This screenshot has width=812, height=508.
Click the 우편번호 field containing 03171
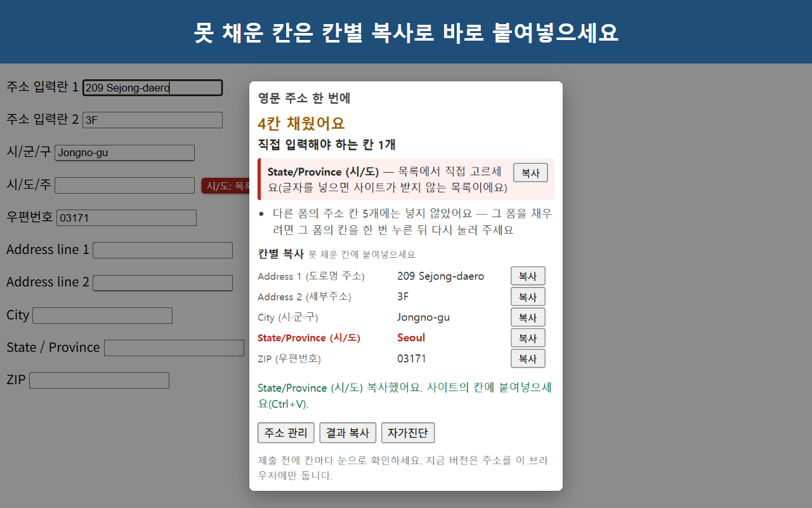(x=126, y=218)
